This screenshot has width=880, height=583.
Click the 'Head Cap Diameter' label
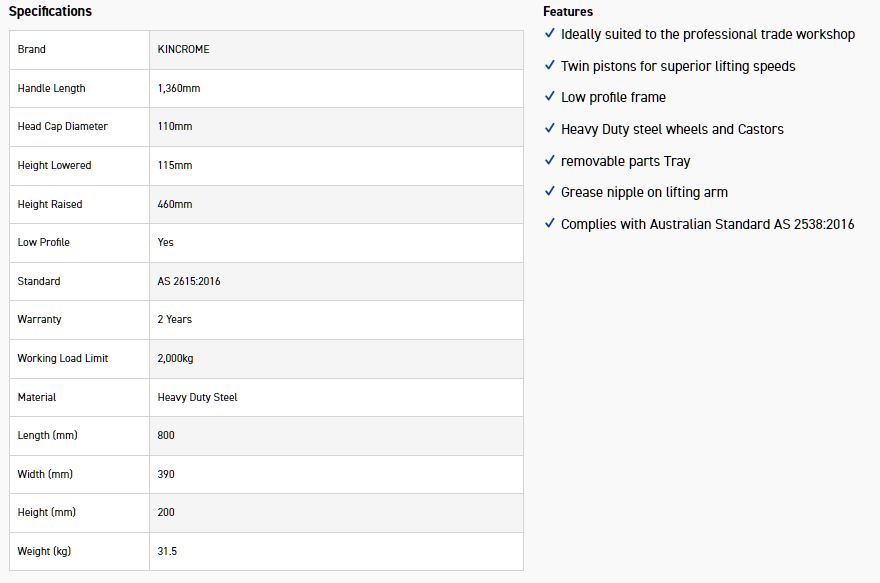click(x=62, y=127)
